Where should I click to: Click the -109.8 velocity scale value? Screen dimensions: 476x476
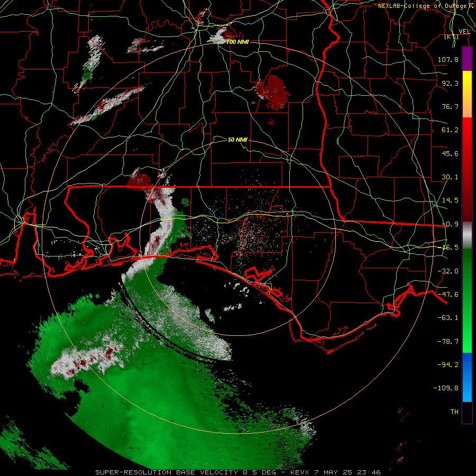click(x=446, y=388)
